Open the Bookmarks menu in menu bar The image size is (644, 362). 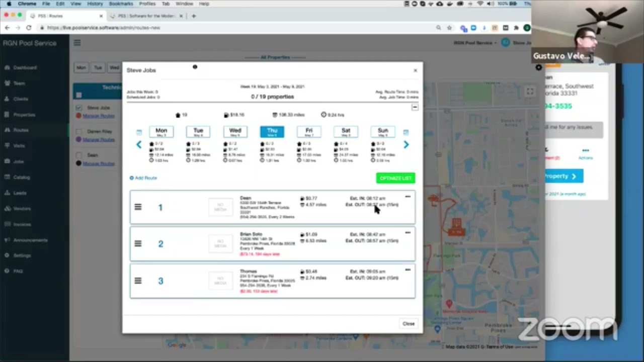121,4
